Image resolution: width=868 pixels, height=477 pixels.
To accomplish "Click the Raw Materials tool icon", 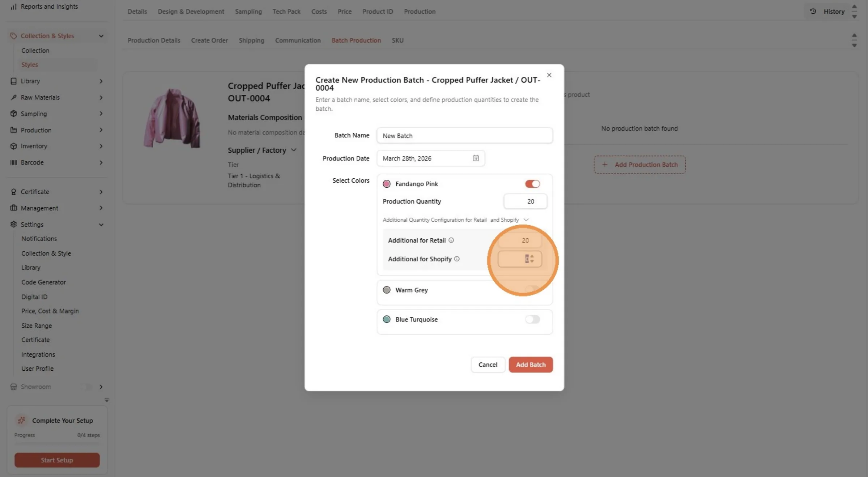I will pyautogui.click(x=13, y=97).
